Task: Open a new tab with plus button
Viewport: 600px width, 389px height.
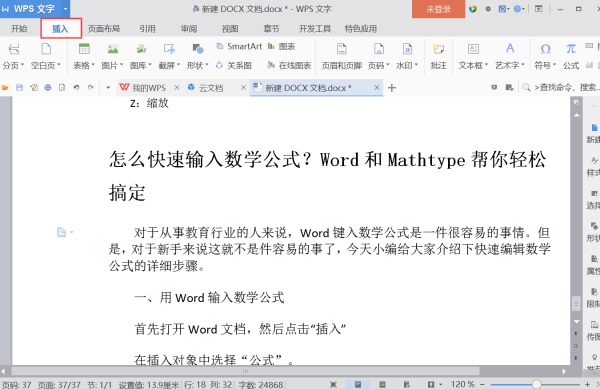Action: pos(391,88)
